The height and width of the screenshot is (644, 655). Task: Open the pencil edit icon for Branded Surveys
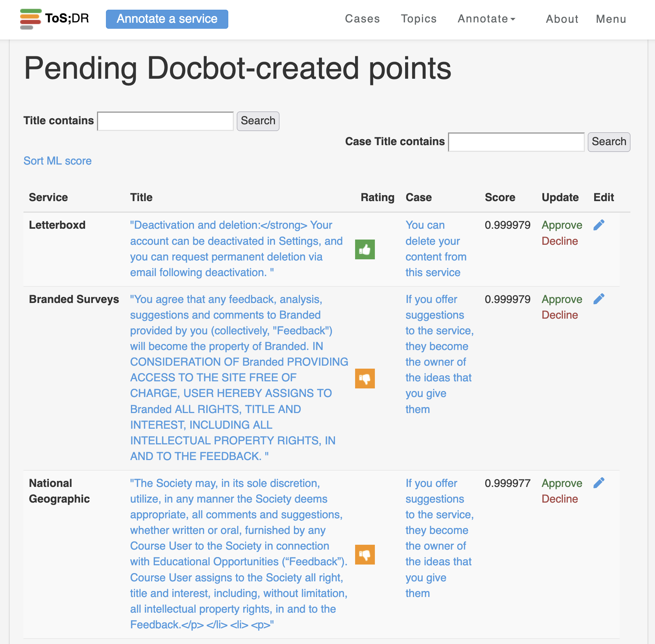pos(600,298)
